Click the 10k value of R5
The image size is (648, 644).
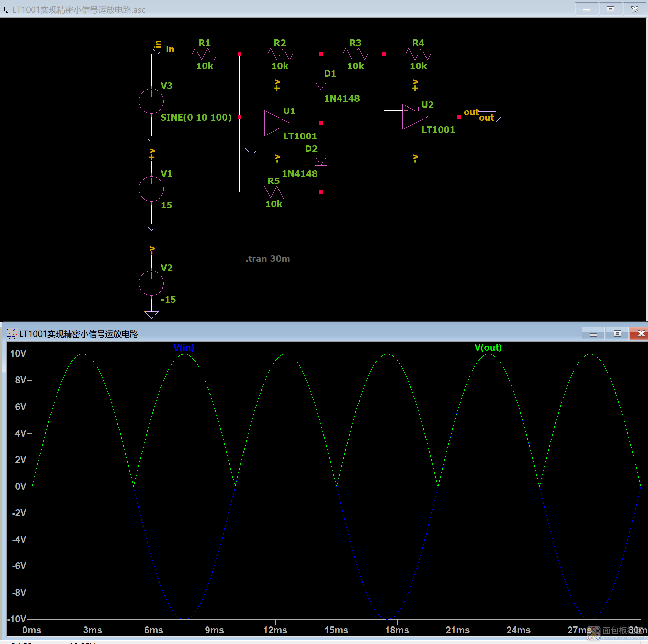click(274, 204)
